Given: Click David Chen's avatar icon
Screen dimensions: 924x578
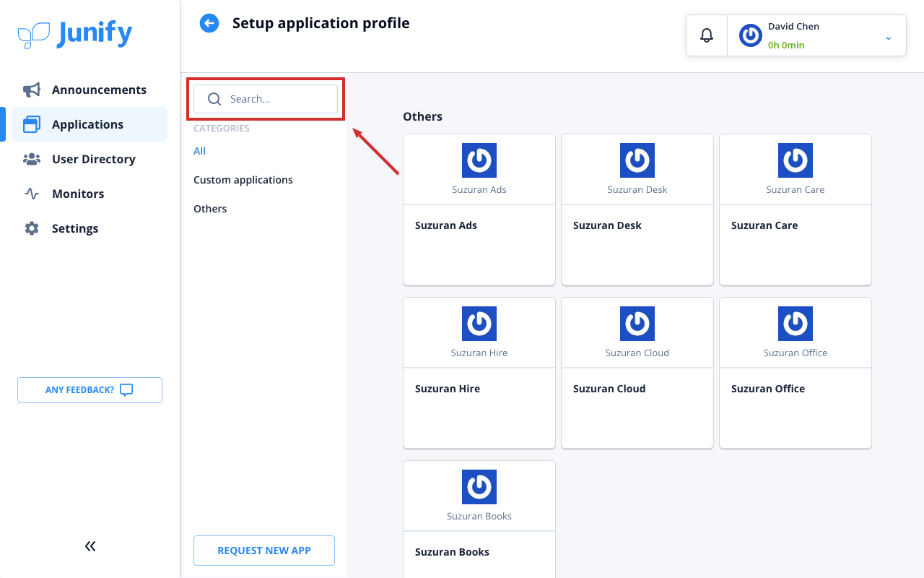Looking at the screenshot, I should (x=751, y=35).
